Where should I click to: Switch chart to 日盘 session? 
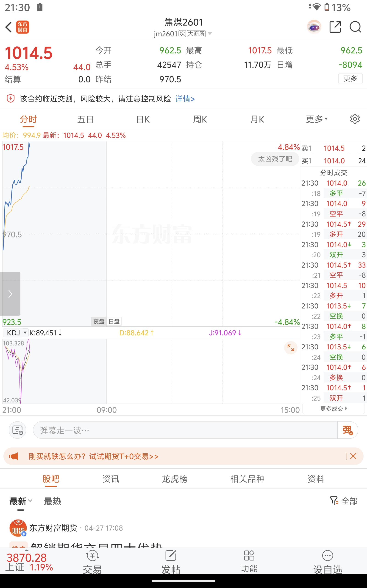pyautogui.click(x=114, y=322)
